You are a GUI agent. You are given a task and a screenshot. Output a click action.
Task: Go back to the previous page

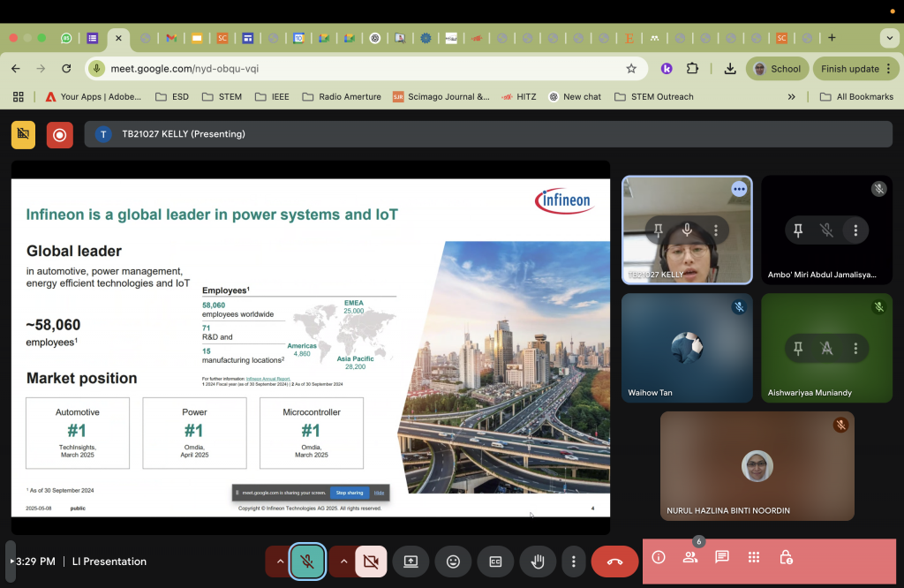(x=16, y=69)
